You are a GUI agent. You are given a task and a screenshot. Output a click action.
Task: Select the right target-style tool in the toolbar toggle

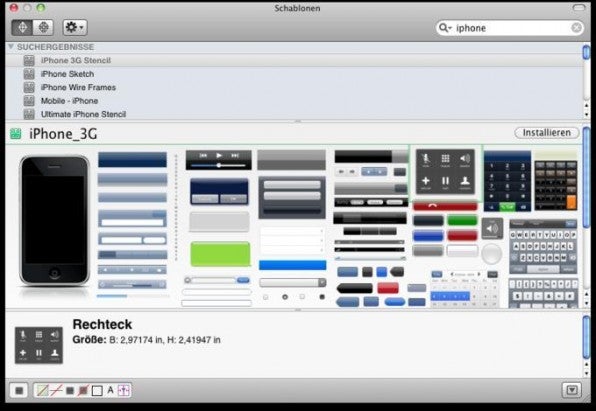(43, 27)
